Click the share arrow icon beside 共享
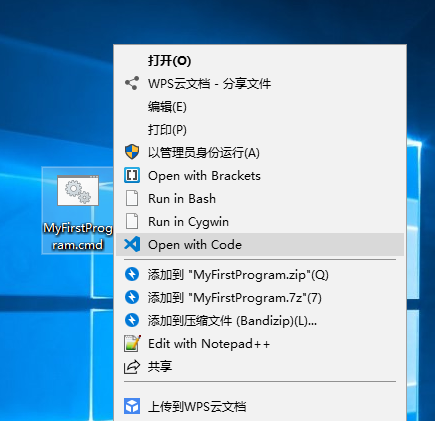The height and width of the screenshot is (421, 435). (x=132, y=367)
